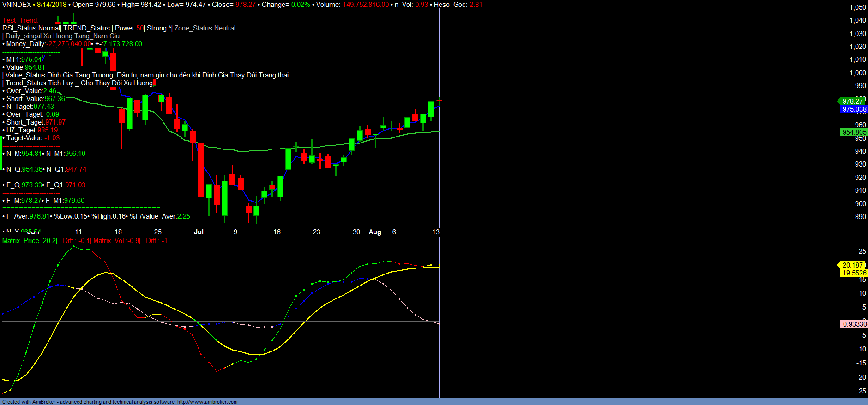Click the Aug month label on date axis
Screen dimensions: 868x405
[x=375, y=232]
